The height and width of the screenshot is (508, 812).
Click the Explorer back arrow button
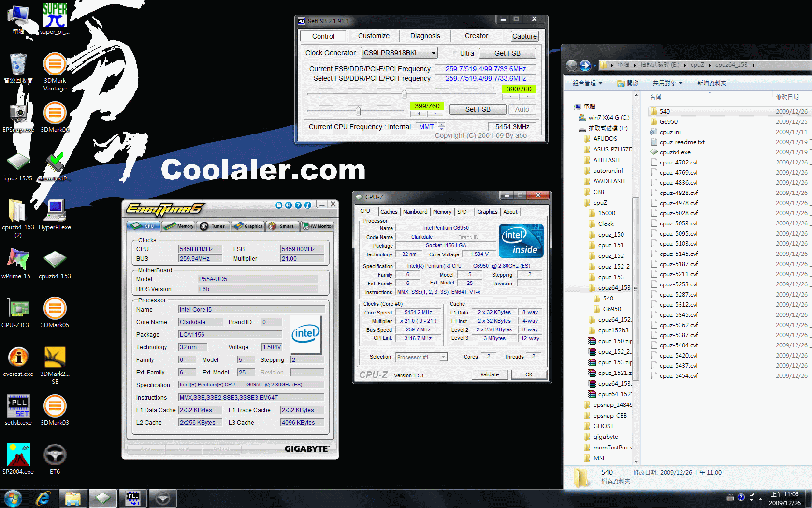point(572,65)
